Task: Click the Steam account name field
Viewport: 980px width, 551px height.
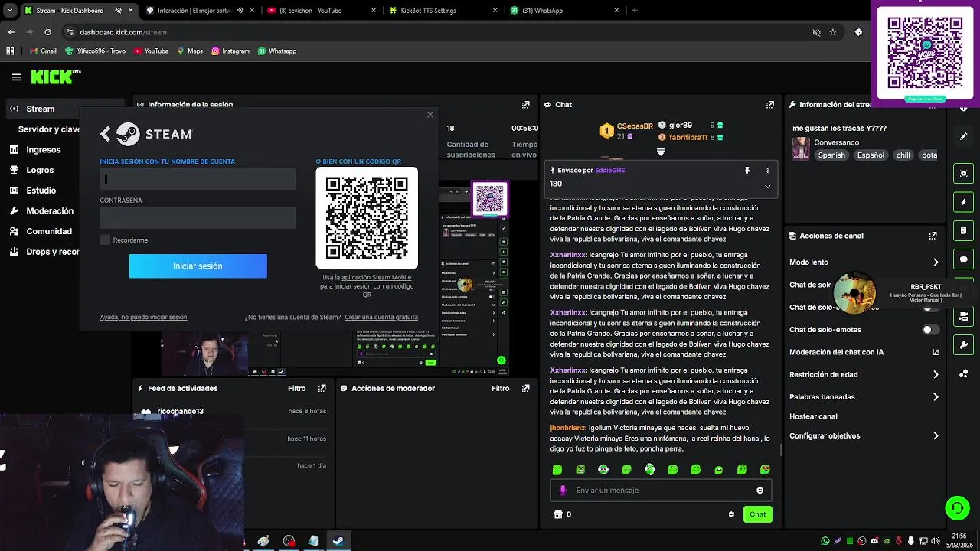Action: [198, 179]
